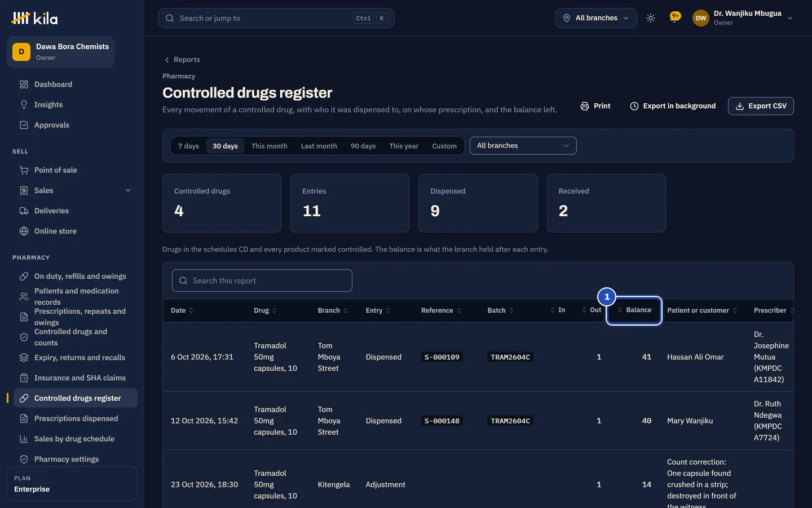The width and height of the screenshot is (812, 508).
Task: Click the back chevron beside Reports
Action: (166, 60)
